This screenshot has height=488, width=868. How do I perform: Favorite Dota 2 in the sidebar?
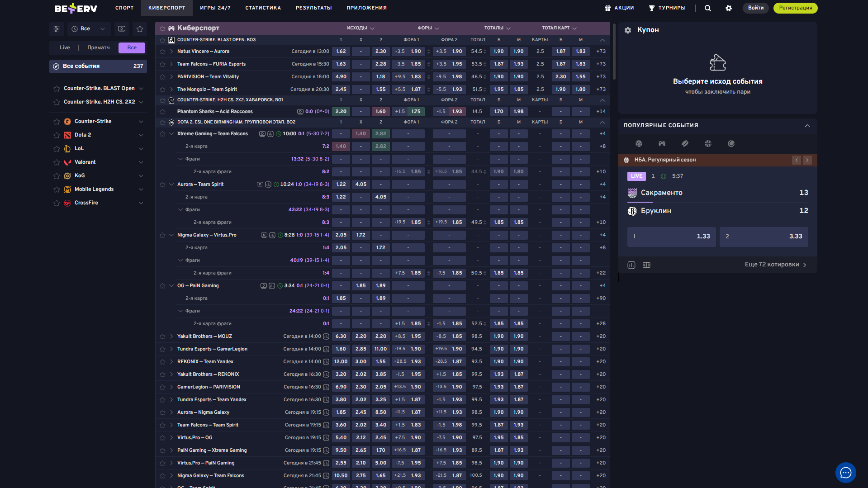pyautogui.click(x=57, y=135)
